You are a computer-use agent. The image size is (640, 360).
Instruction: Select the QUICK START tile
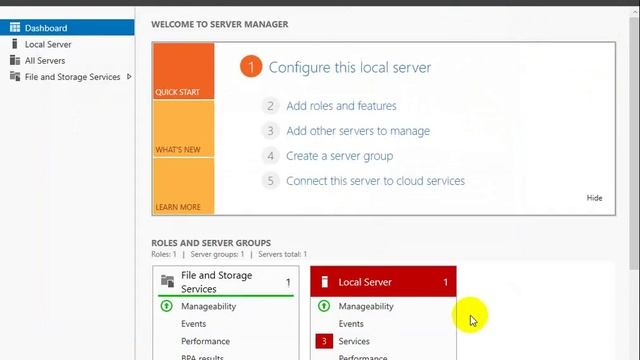[x=184, y=71]
